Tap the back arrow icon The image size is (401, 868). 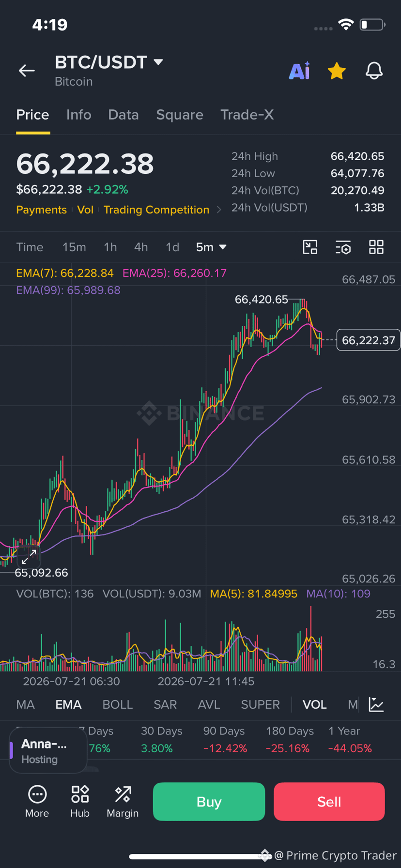[x=27, y=71]
